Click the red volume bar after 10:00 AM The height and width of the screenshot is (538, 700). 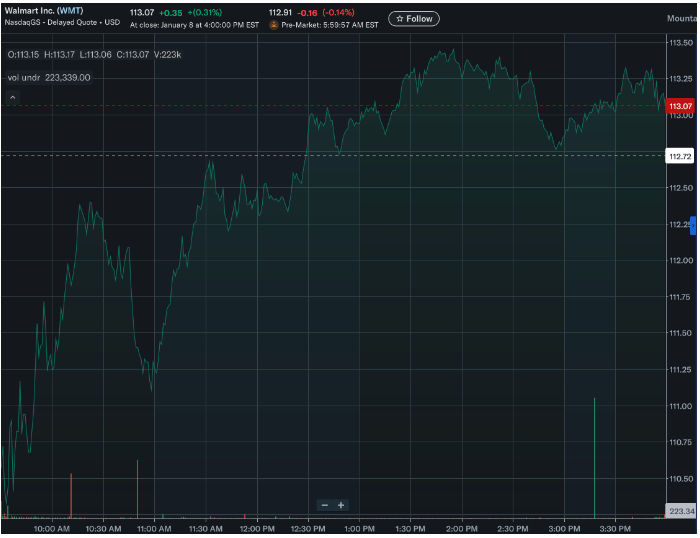pyautogui.click(x=71, y=497)
